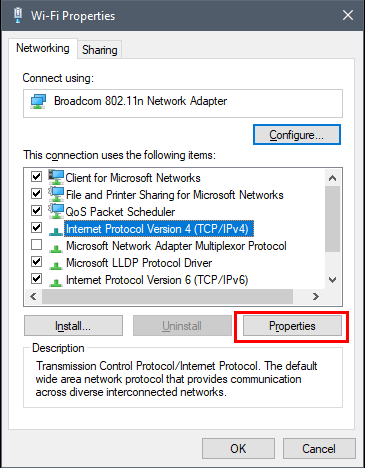This screenshot has width=365, height=468.
Task: Click the list scroll down arrow
Action: (x=332, y=280)
